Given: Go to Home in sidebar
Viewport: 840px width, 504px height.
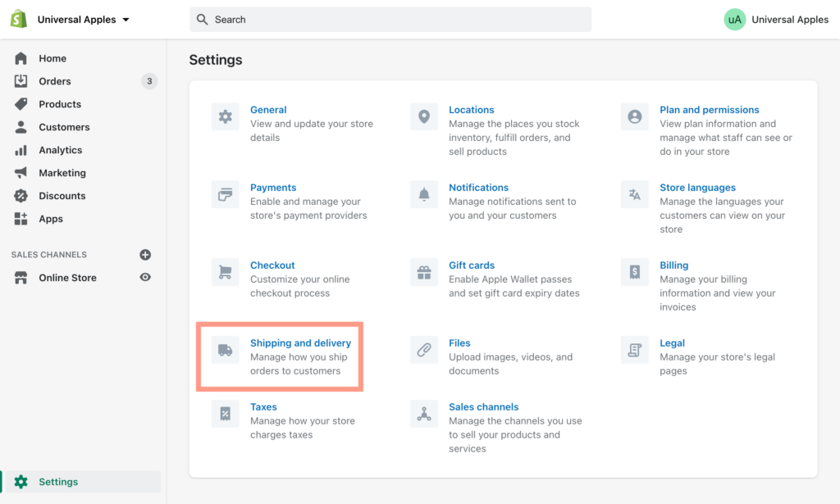Looking at the screenshot, I should coord(52,58).
